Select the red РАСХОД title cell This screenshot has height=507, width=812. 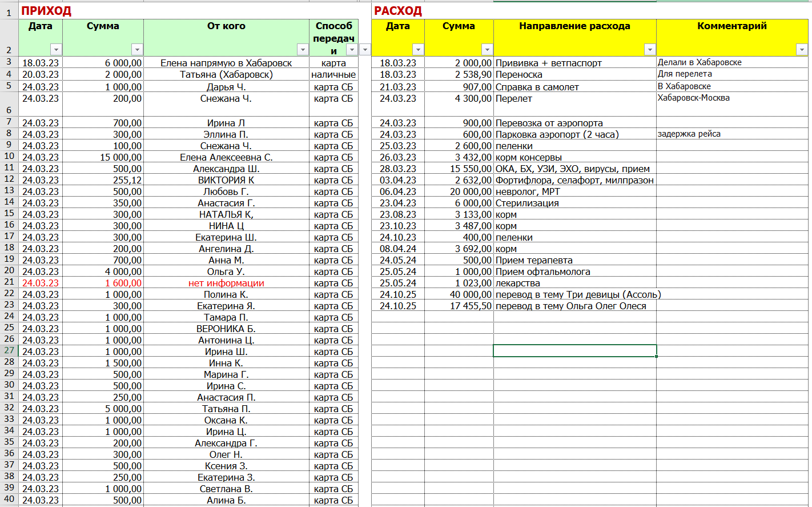(398, 10)
